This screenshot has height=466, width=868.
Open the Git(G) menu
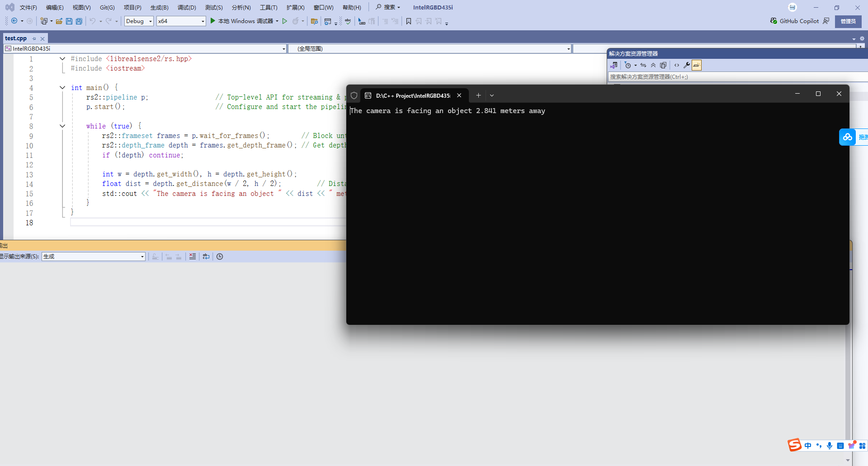(107, 7)
